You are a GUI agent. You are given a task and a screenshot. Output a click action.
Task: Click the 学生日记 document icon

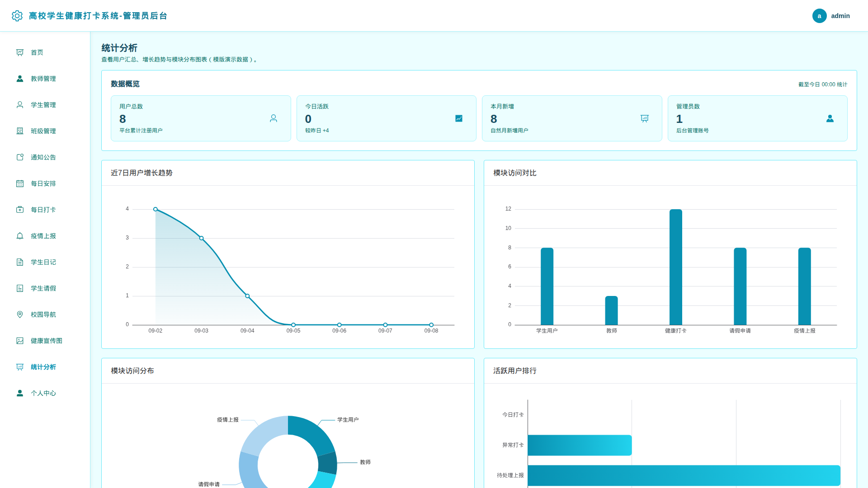tap(20, 262)
